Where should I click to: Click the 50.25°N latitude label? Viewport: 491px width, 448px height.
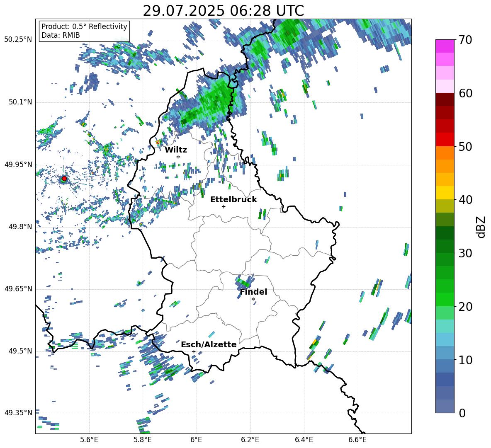[18, 40]
